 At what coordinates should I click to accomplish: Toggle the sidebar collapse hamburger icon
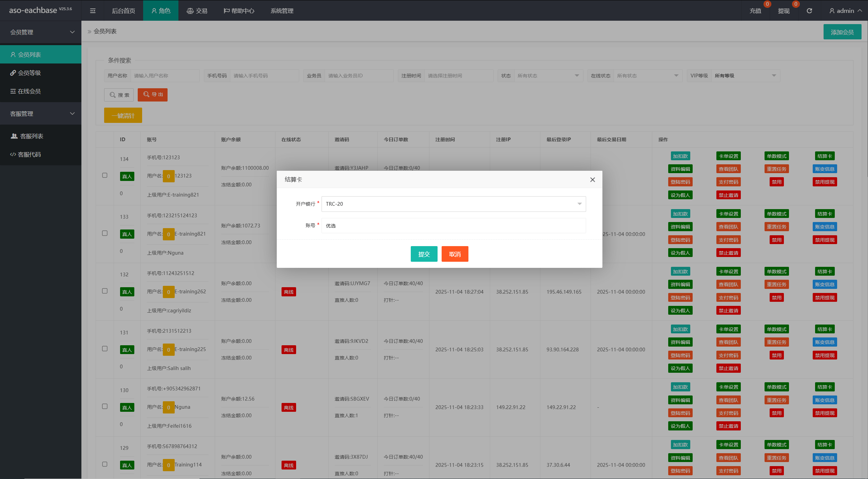click(93, 11)
